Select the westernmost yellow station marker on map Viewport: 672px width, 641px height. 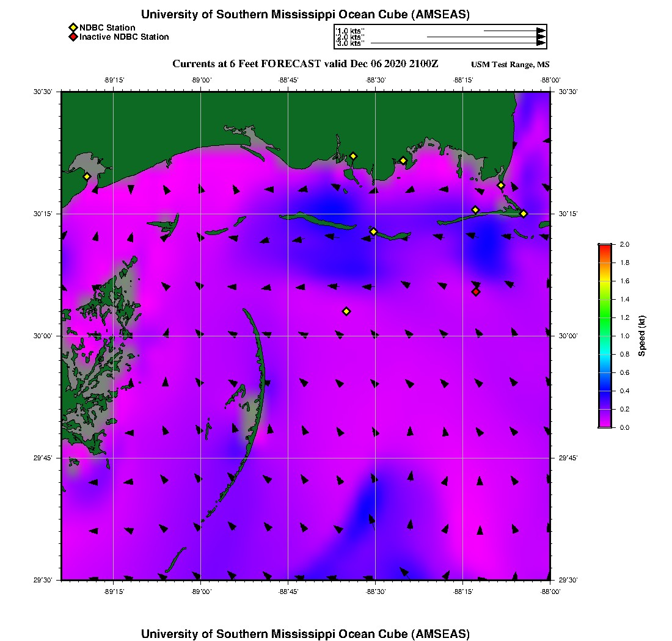coord(87,176)
